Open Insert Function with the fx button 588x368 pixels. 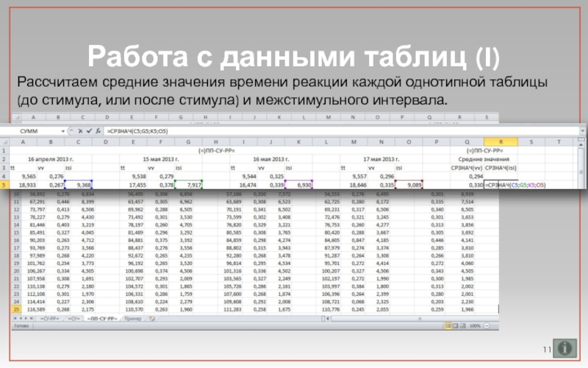98,130
